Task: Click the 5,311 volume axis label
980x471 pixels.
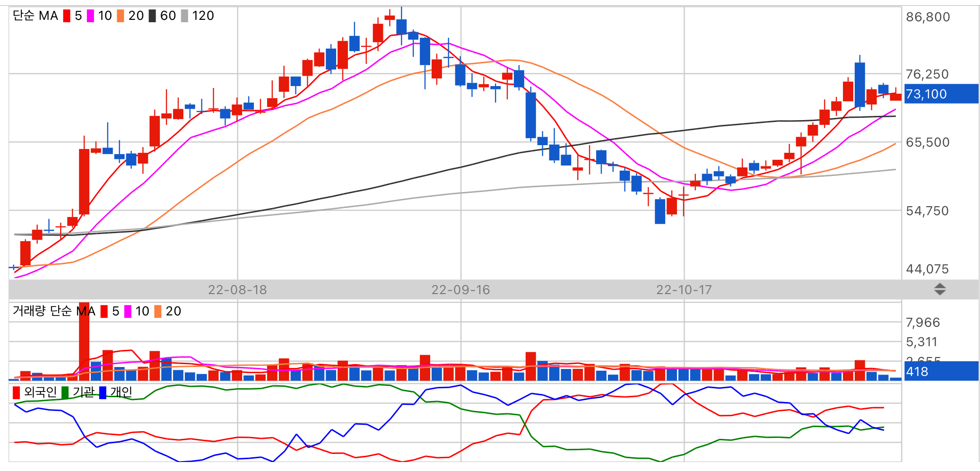Action: [x=921, y=342]
